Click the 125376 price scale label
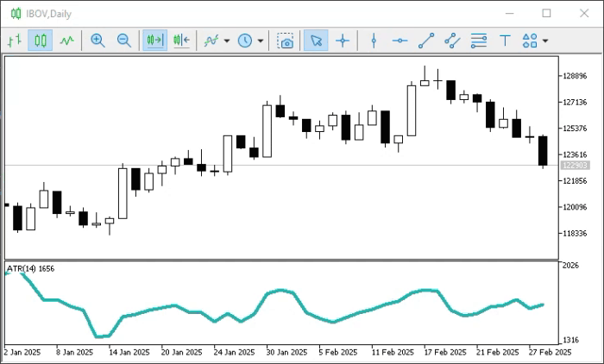The height and width of the screenshot is (364, 604). point(576,129)
